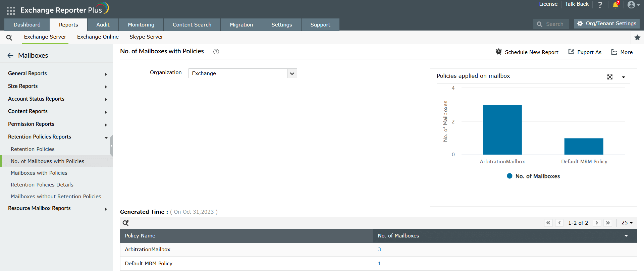The height and width of the screenshot is (271, 644).
Task: Open the Organization dropdown
Action: coord(243,73)
